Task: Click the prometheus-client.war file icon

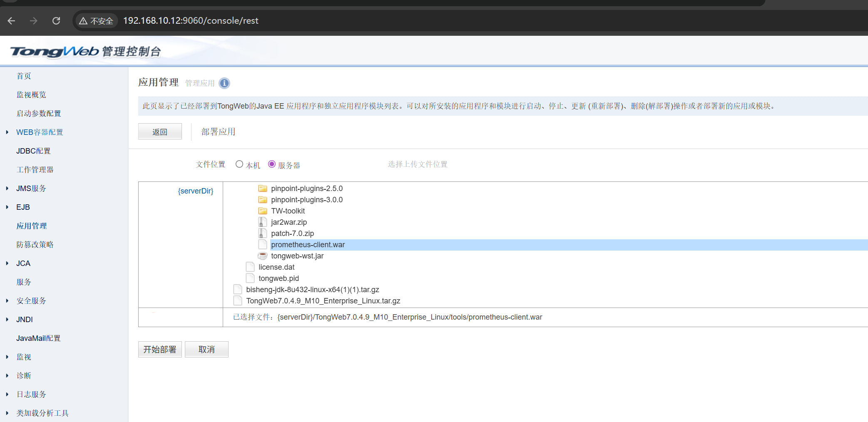Action: pyautogui.click(x=263, y=245)
